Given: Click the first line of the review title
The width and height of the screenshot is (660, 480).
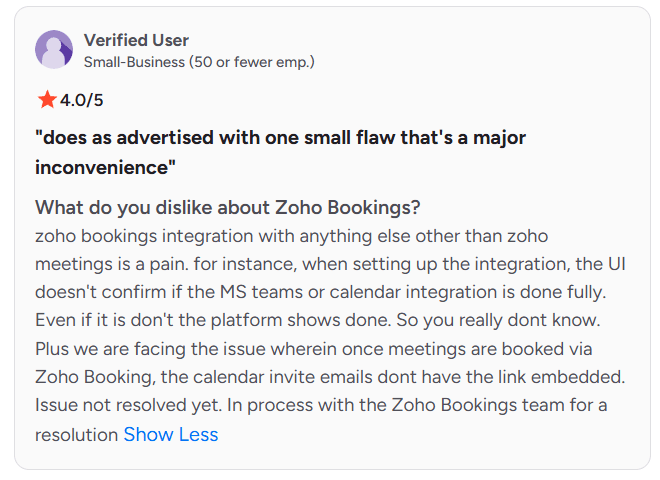Looking at the screenshot, I should click(280, 137).
